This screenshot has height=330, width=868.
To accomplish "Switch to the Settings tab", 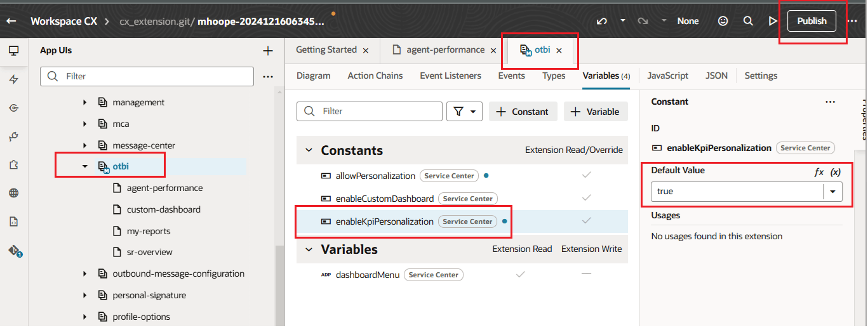I will pos(761,76).
